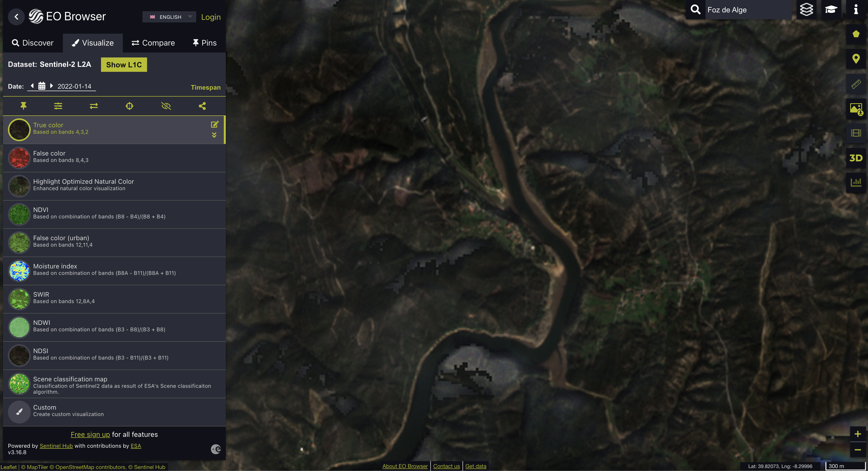The width and height of the screenshot is (868, 471).
Task: Click the point-of-interest marker icon
Action: (x=856, y=59)
